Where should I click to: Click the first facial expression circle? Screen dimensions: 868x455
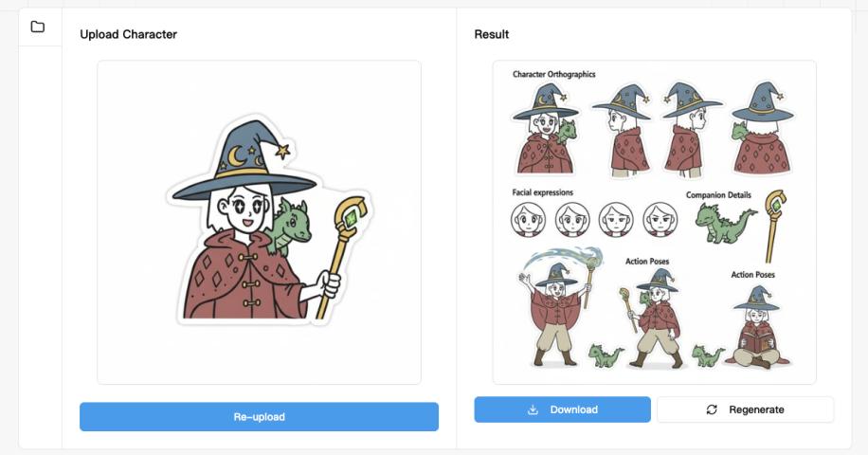click(x=528, y=219)
